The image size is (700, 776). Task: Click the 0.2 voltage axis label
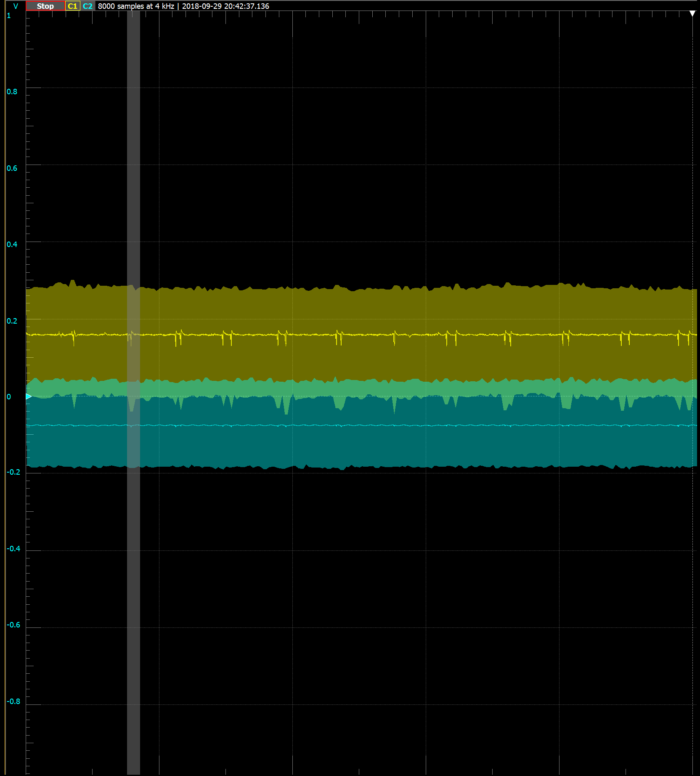[x=12, y=321]
